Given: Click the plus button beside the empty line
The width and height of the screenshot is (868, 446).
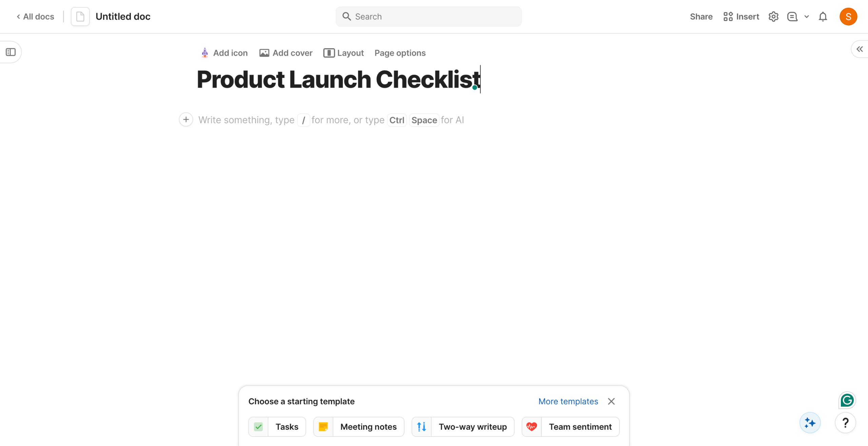Looking at the screenshot, I should tap(186, 120).
